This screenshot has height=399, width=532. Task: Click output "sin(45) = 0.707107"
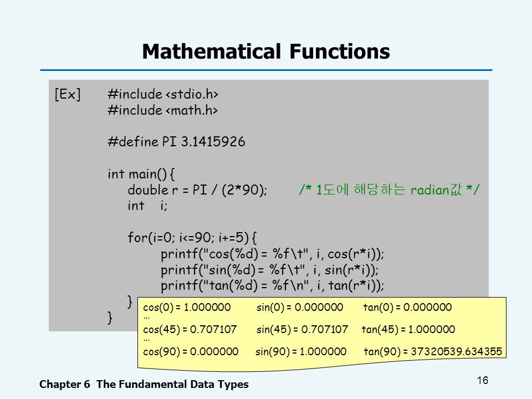[x=302, y=329]
